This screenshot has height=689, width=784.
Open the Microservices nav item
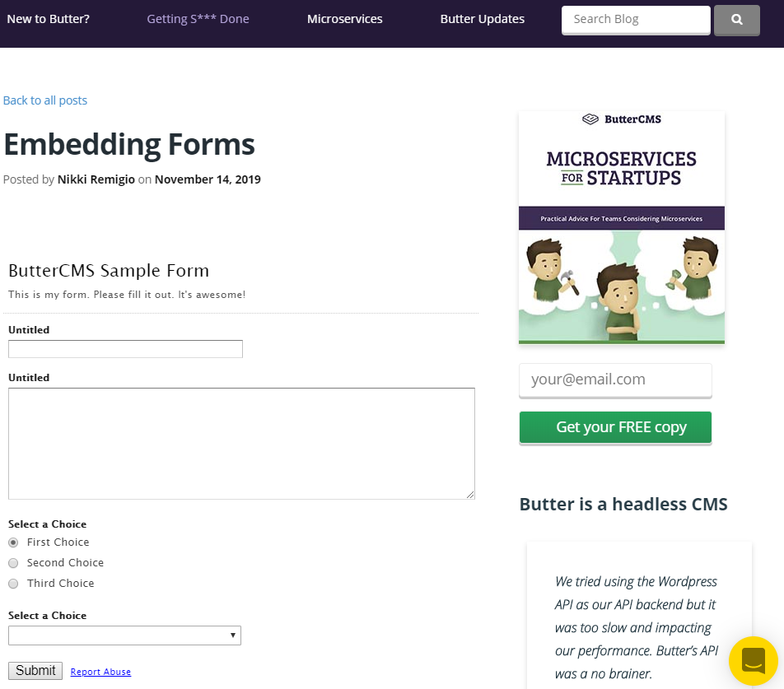pos(344,19)
